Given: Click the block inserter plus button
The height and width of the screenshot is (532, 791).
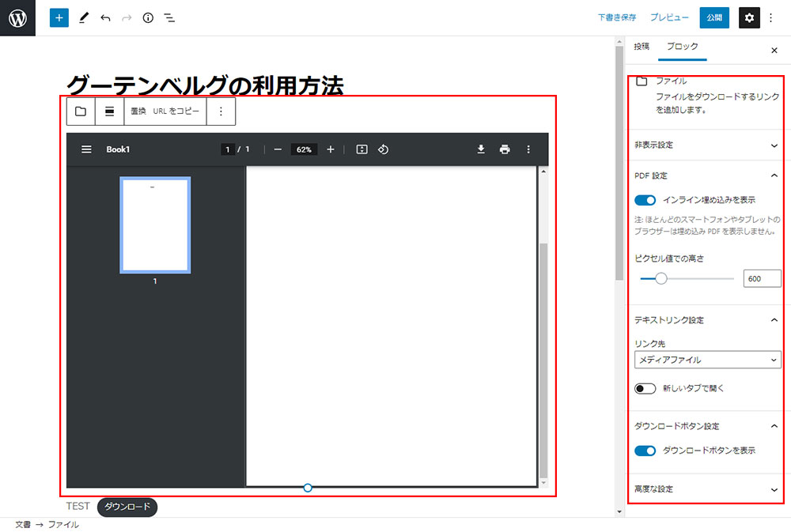Looking at the screenshot, I should (59, 17).
